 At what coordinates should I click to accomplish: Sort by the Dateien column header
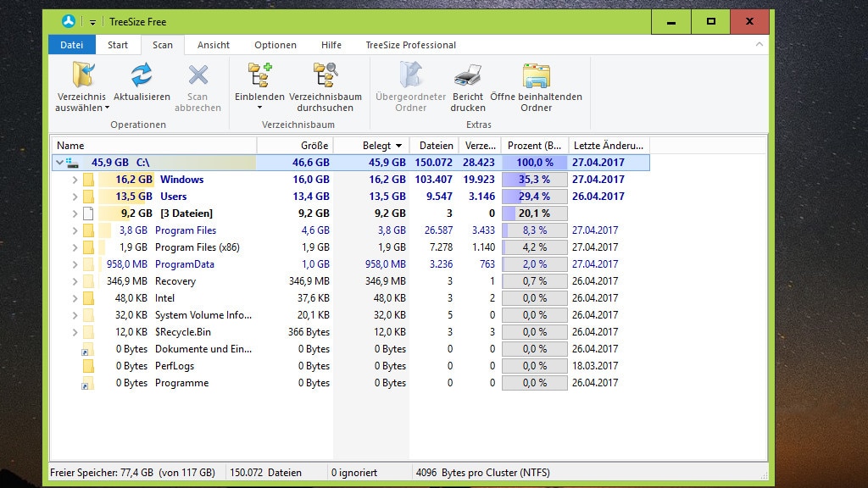(x=434, y=146)
